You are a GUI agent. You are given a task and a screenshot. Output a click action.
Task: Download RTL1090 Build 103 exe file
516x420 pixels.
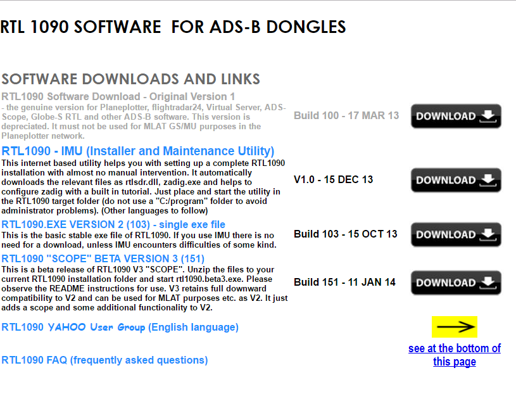456,234
